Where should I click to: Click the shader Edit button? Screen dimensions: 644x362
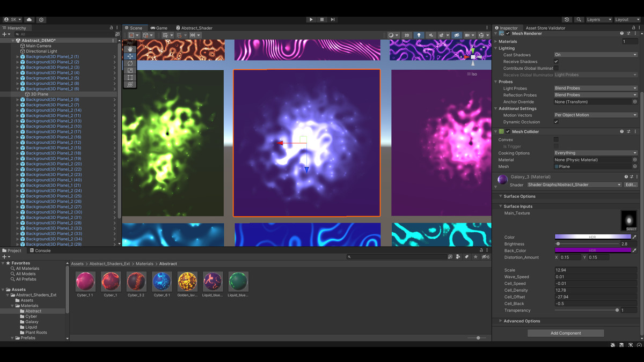tap(631, 184)
